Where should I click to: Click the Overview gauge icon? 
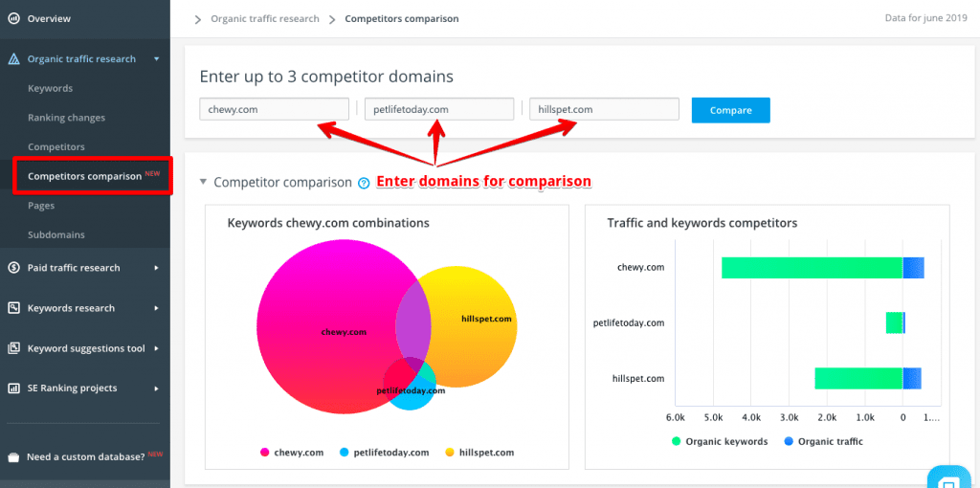point(13,19)
